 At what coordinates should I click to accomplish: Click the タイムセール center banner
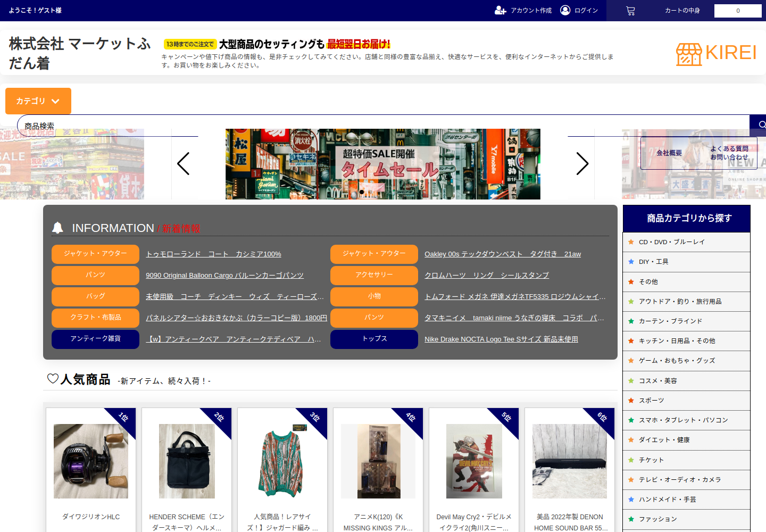click(383, 164)
